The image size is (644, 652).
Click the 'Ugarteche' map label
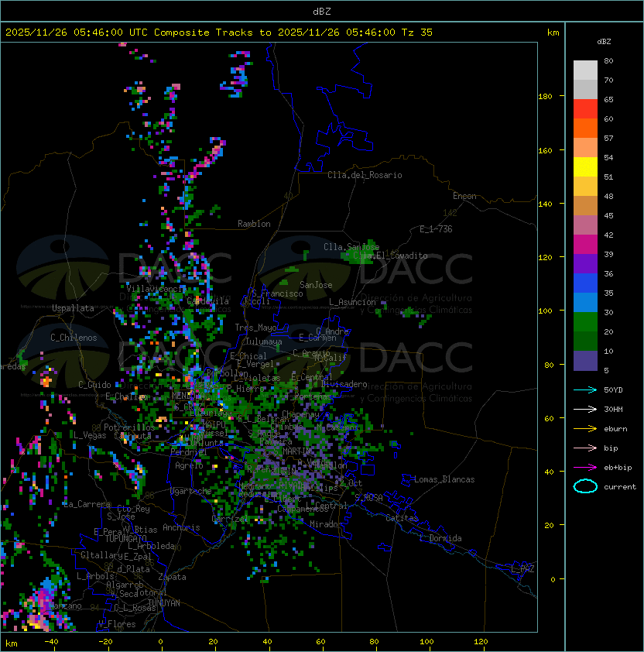click(x=191, y=491)
